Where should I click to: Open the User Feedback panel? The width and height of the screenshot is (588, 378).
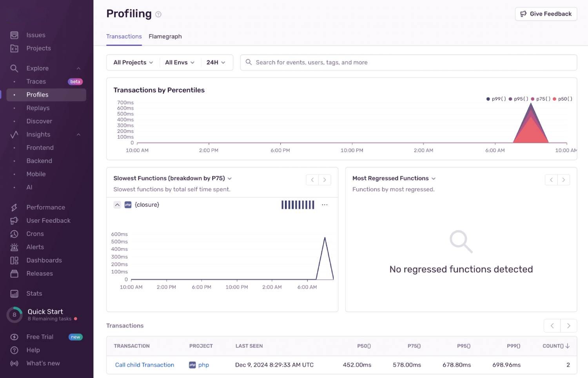pyautogui.click(x=48, y=220)
